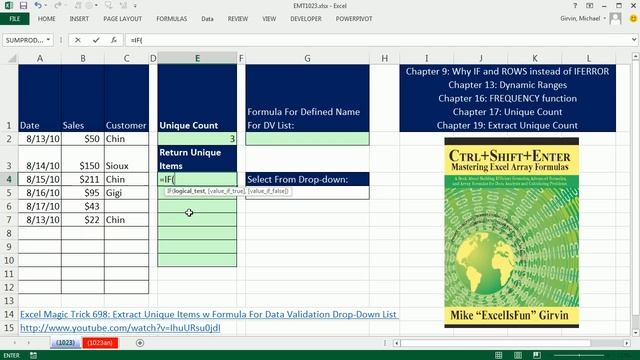The image size is (640, 360).
Task: Select column G header
Action: coord(307,58)
